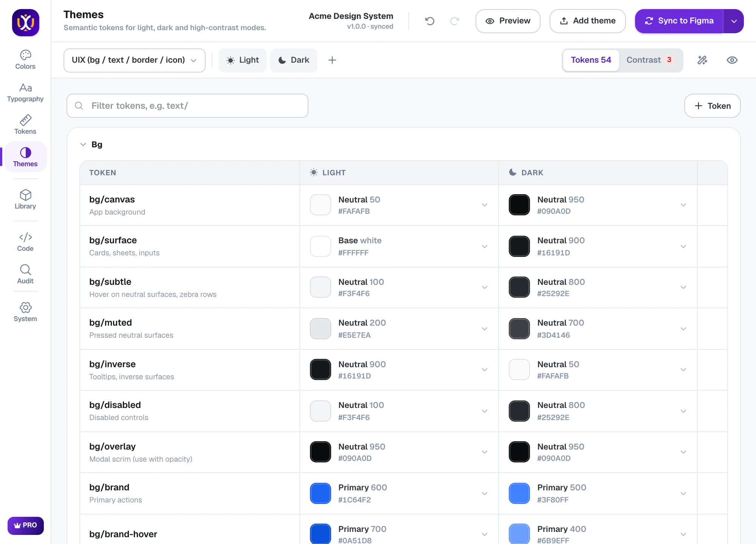The width and height of the screenshot is (756, 544).
Task: Select the Dark theme mode
Action: tap(294, 60)
